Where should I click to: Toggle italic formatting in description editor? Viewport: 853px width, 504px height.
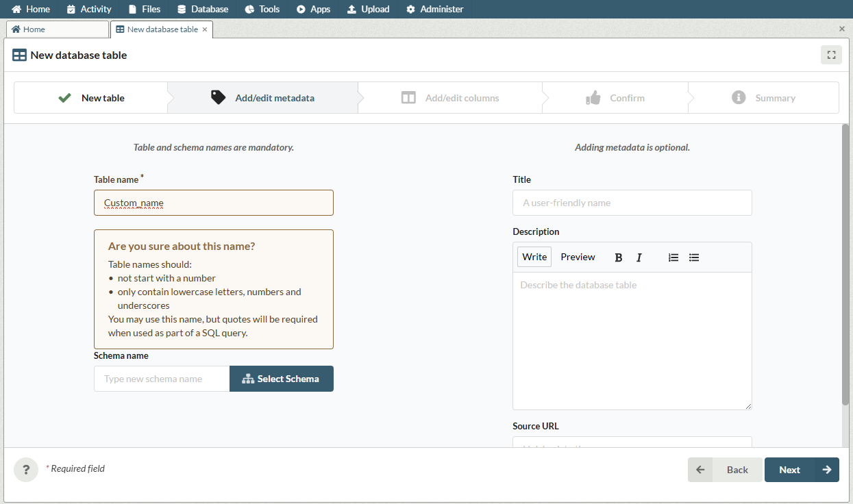tap(639, 257)
